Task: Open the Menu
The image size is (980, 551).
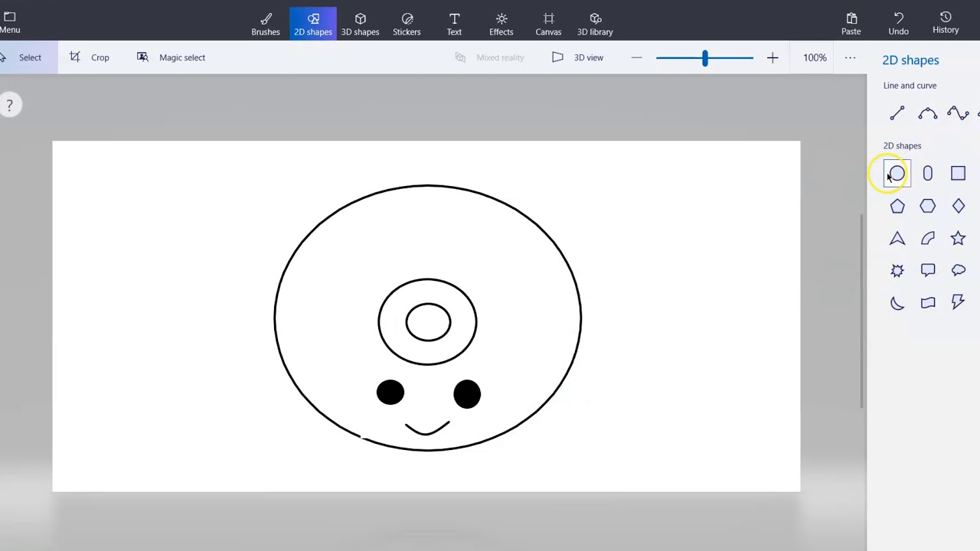Action: click(x=10, y=23)
